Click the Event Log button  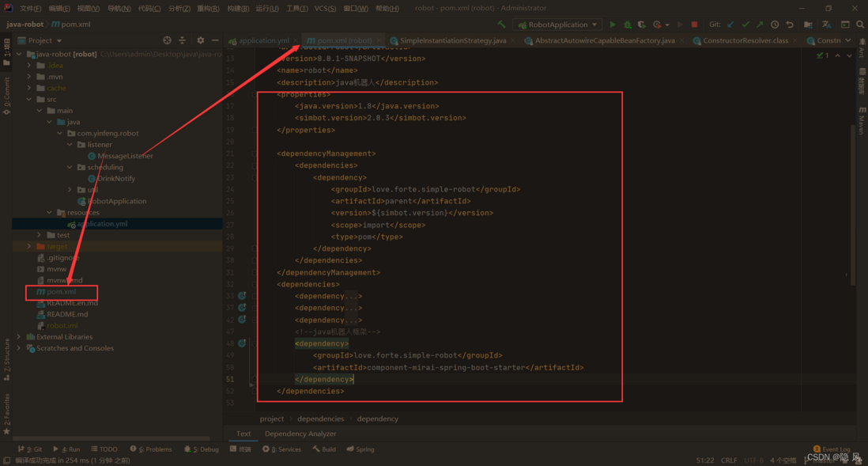[x=832, y=449]
